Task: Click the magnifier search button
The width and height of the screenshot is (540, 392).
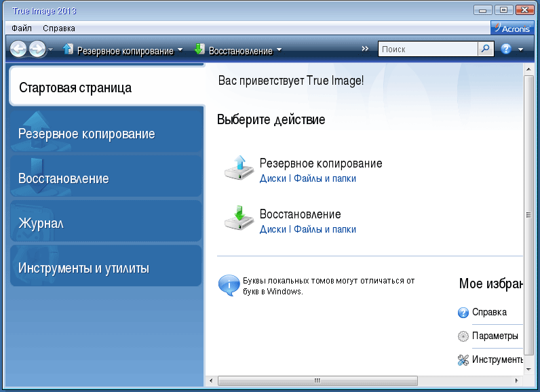Action: coord(486,49)
